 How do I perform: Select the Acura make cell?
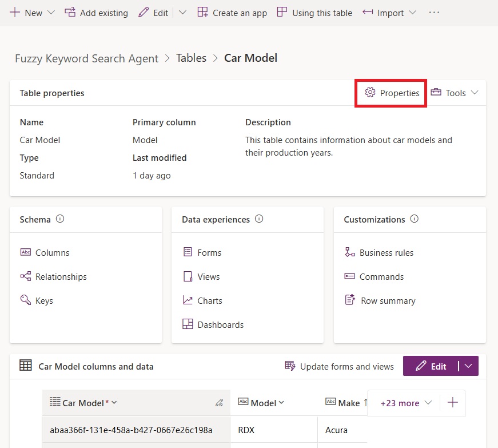[x=342, y=430]
